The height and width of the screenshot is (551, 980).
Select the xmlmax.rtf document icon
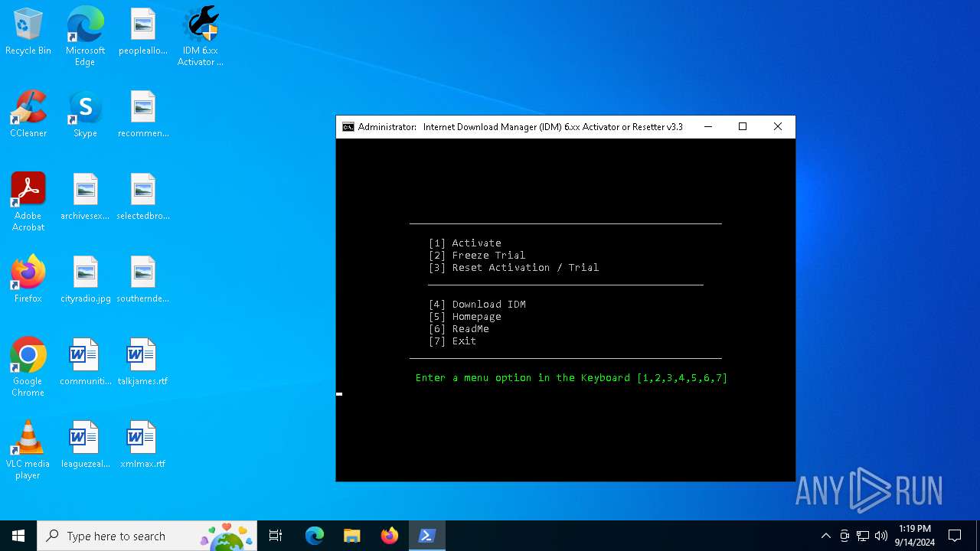click(x=143, y=445)
